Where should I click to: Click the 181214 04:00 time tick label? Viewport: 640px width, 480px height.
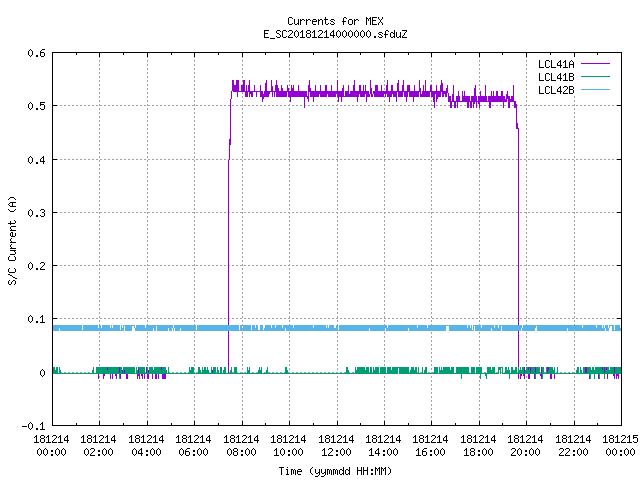[146, 446]
